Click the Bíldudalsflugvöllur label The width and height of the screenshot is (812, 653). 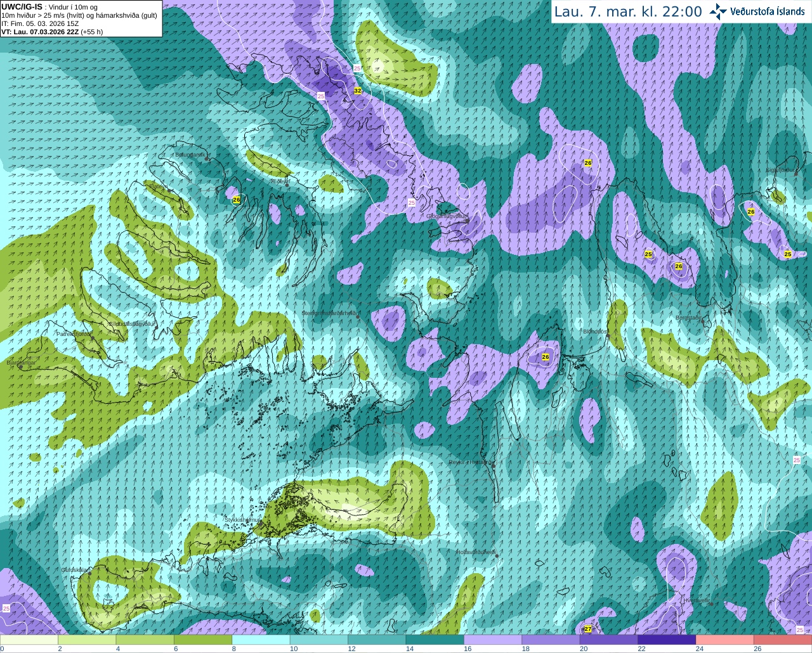click(x=133, y=323)
